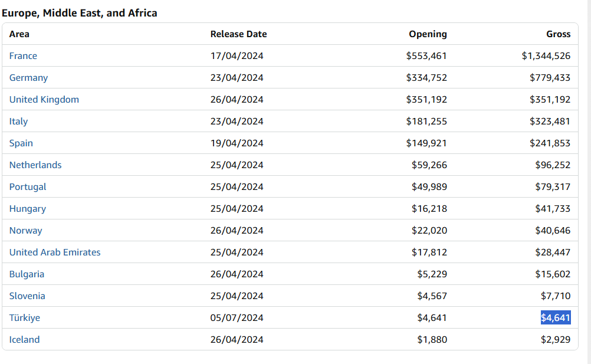This screenshot has height=364, width=591.
Task: Open the Portugal area link
Action: [28, 187]
